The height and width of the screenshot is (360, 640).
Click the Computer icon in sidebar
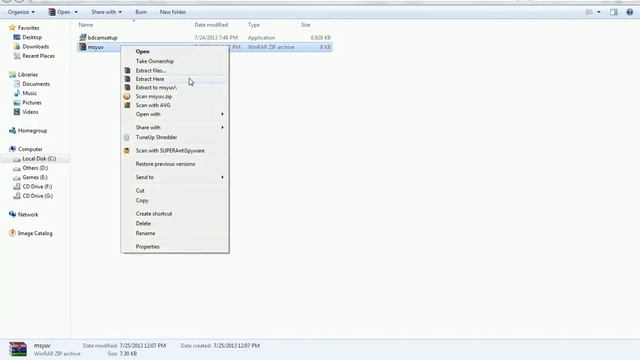[x=12, y=149]
